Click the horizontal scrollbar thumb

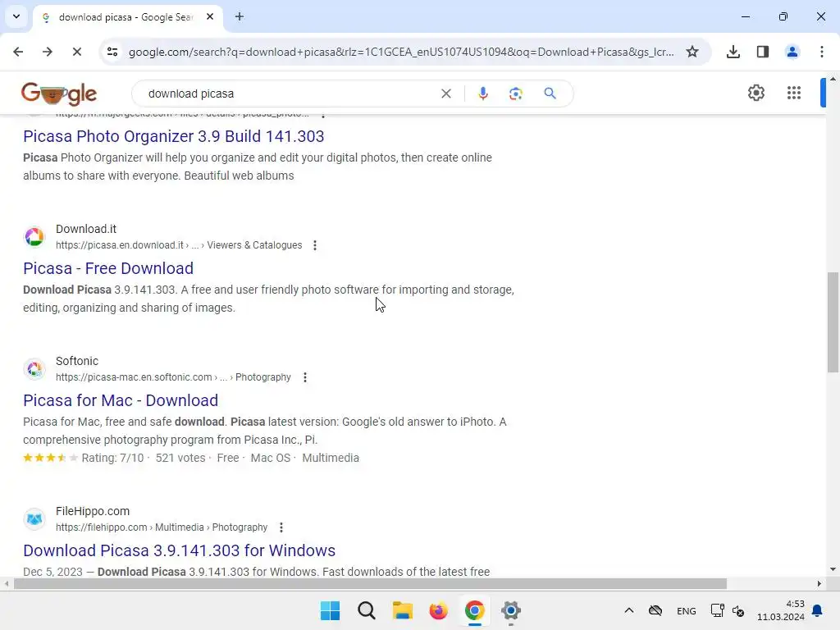click(370, 583)
